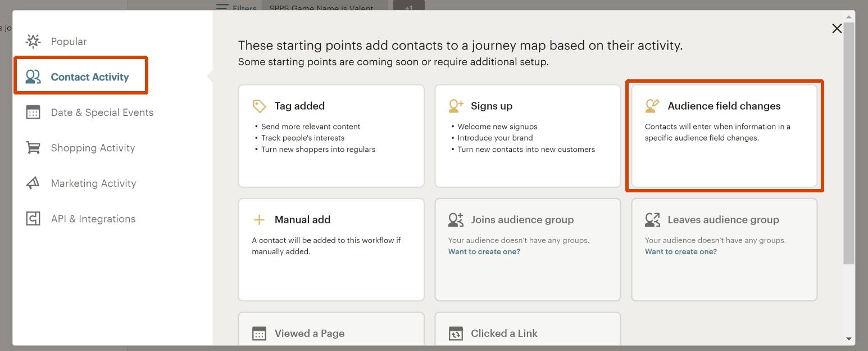
Task: Click the Tag added tag icon
Action: pos(259,106)
